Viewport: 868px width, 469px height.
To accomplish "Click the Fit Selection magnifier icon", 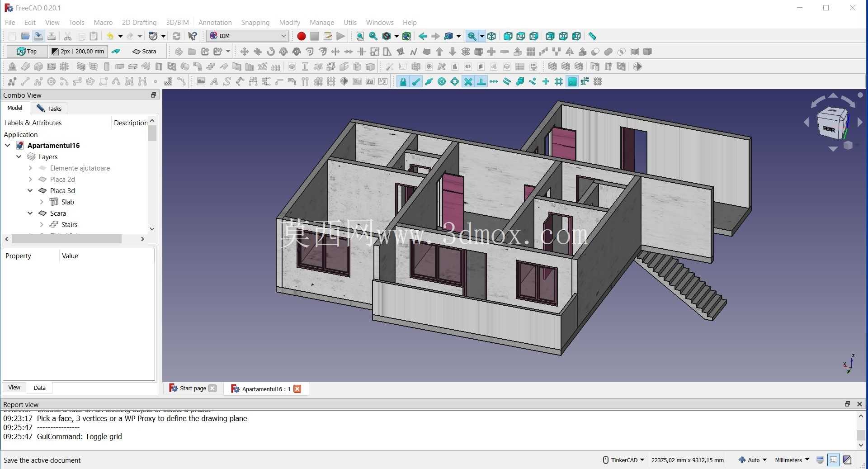I will [x=373, y=36].
